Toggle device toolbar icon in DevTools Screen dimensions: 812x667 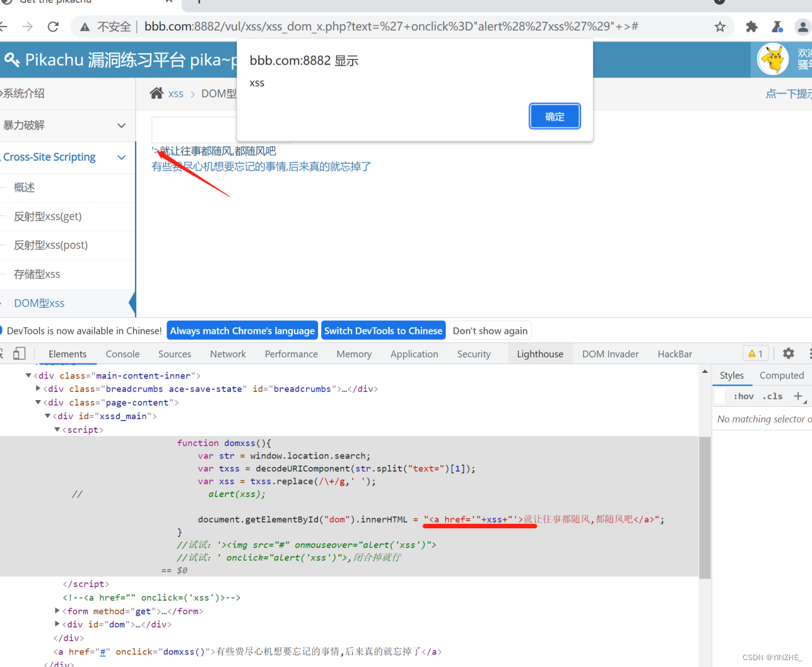19,354
